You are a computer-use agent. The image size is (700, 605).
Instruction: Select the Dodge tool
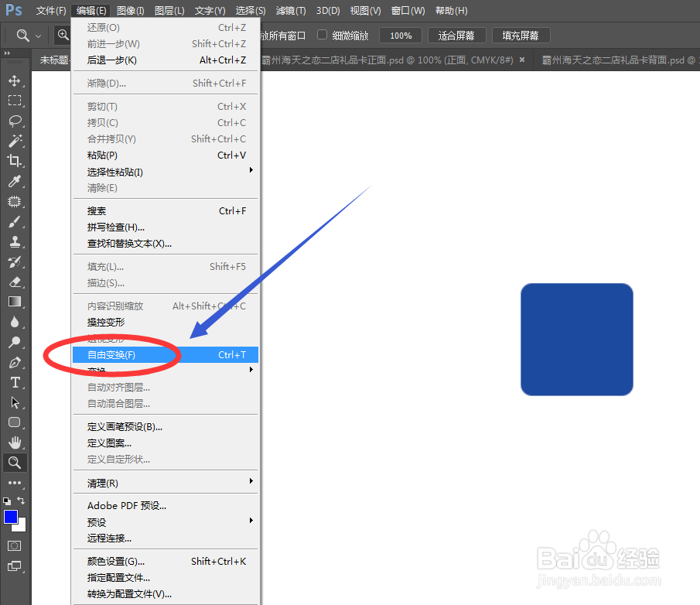point(14,342)
